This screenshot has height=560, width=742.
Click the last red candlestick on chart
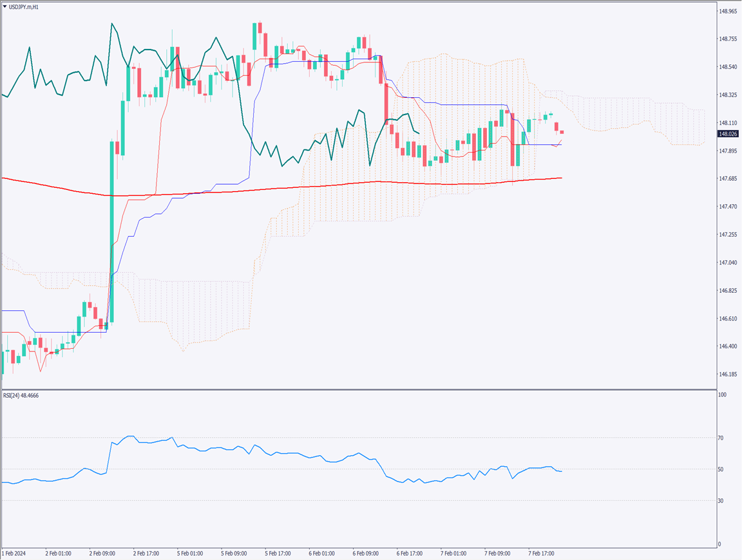pos(562,132)
